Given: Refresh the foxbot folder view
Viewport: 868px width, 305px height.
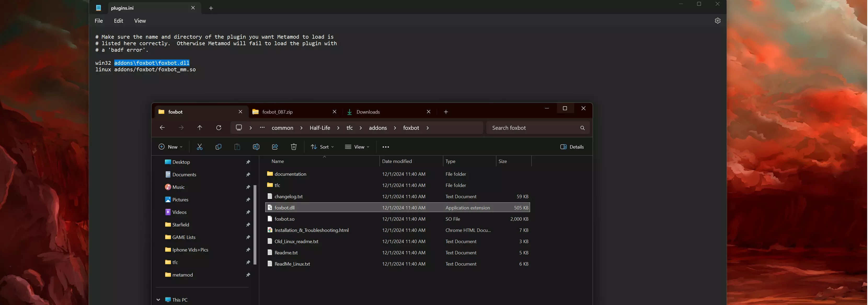Looking at the screenshot, I should pos(219,128).
